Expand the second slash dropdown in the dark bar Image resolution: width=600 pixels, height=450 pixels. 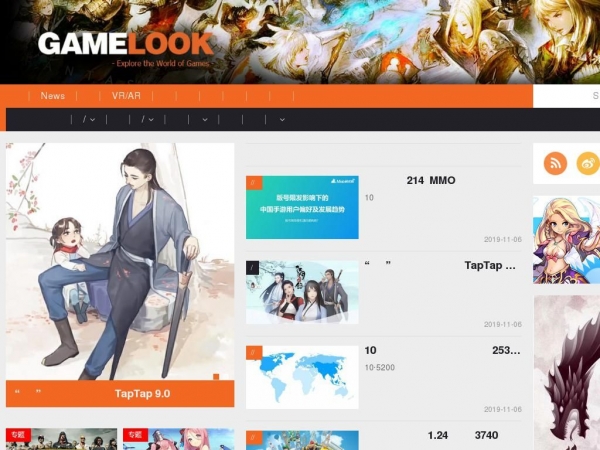point(147,119)
